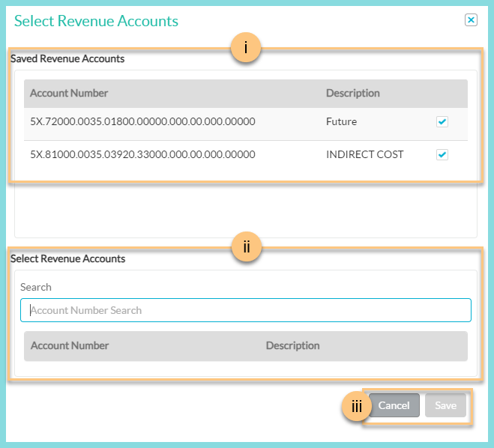Select account number starting with 5X.81000
The image size is (494, 448).
pyautogui.click(x=142, y=155)
